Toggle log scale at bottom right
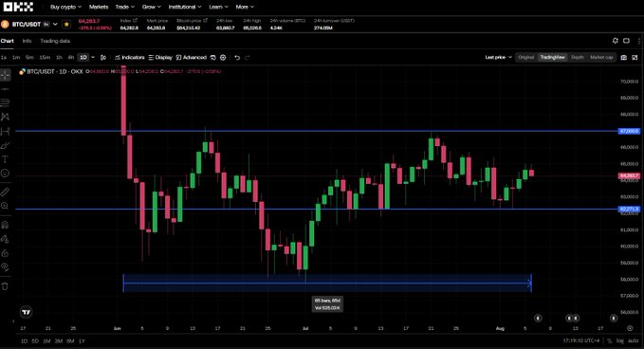This screenshot has height=349, width=644. [619, 340]
